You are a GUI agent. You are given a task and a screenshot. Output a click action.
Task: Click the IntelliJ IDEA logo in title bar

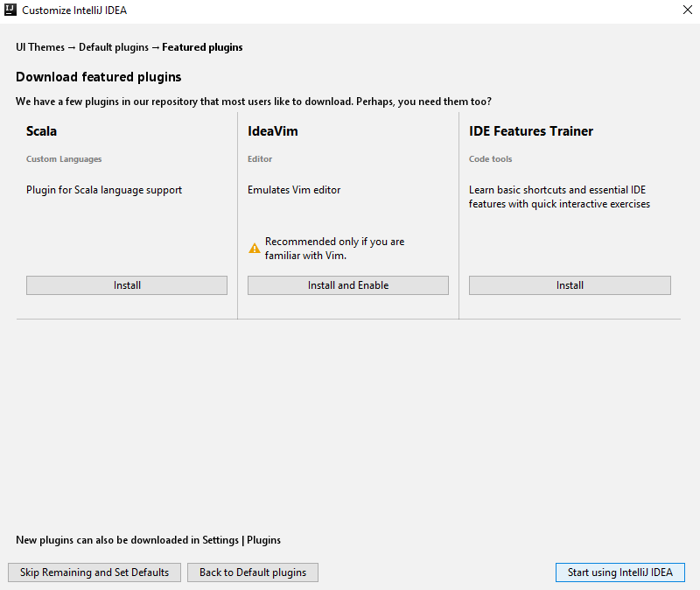[10, 11]
